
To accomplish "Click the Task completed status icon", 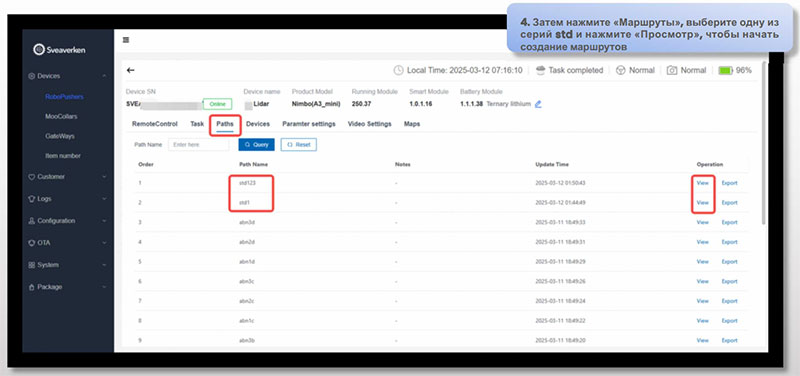I will [540, 70].
